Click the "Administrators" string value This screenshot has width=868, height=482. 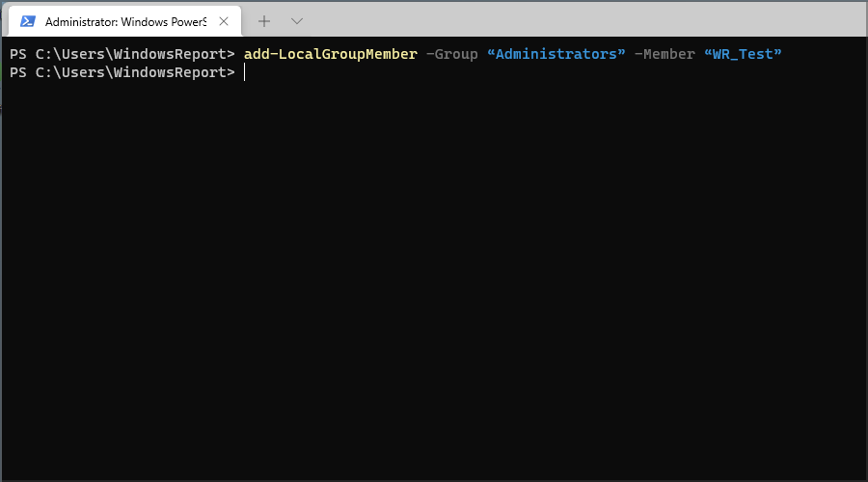(556, 54)
